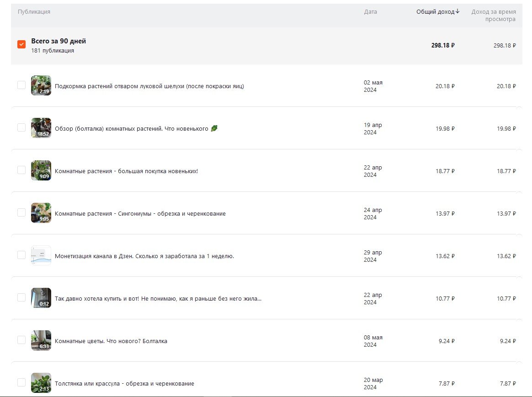The width and height of the screenshot is (532, 397).
Task: Uncheck the 'Всего за 90 дней' checkbox
Action: click(21, 44)
